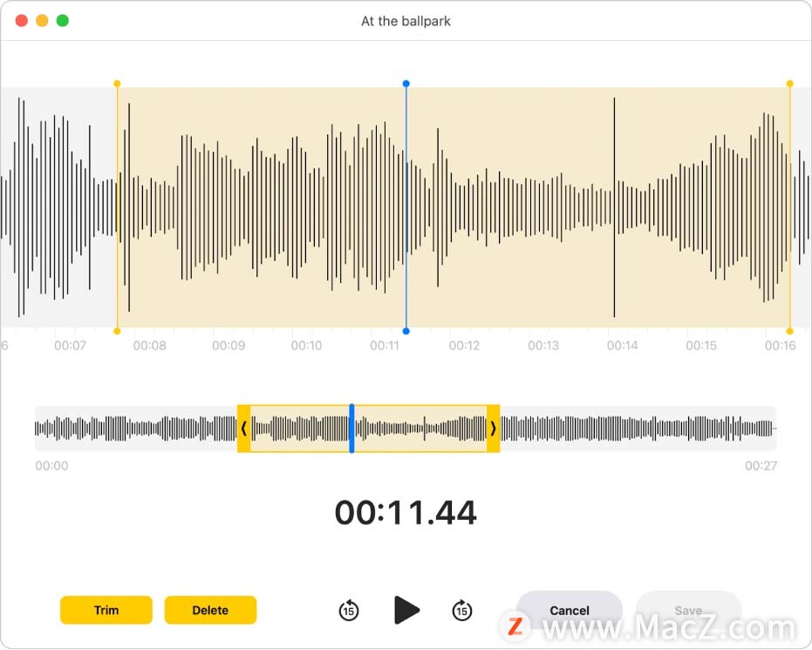Cancel the trim edit
This screenshot has width=812, height=650.
570,611
